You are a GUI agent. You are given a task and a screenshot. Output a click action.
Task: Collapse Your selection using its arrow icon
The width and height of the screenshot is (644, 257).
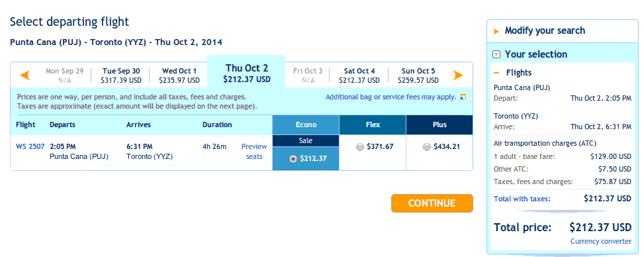click(496, 54)
